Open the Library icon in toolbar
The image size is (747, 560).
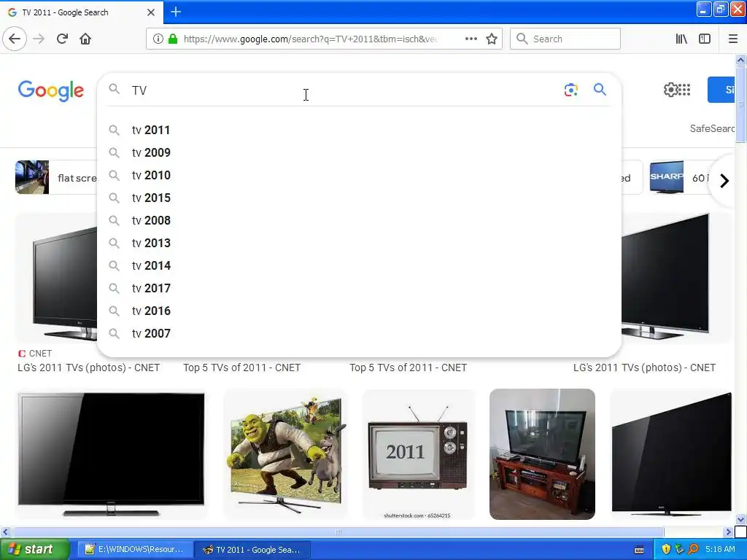(x=681, y=39)
